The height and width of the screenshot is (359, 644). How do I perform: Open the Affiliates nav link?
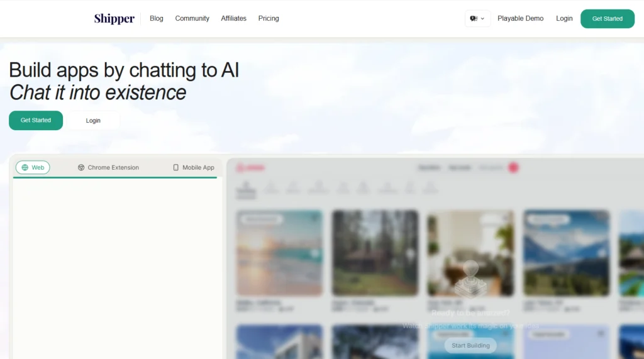[233, 19]
